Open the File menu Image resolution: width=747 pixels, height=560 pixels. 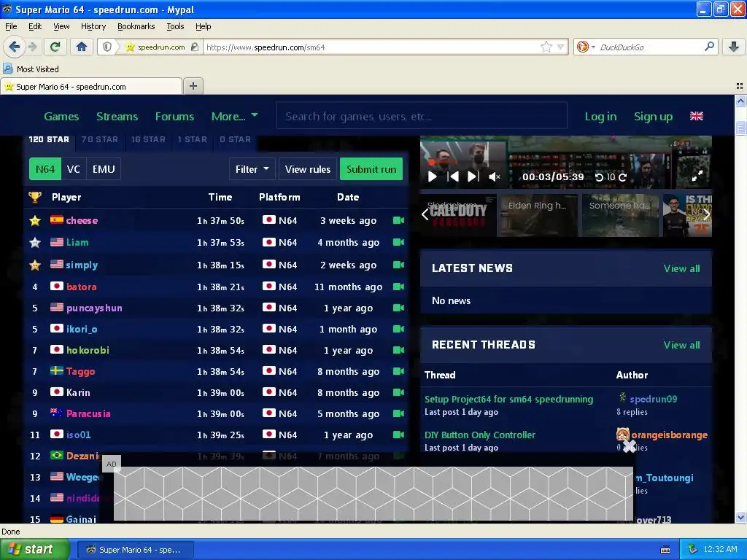click(11, 26)
